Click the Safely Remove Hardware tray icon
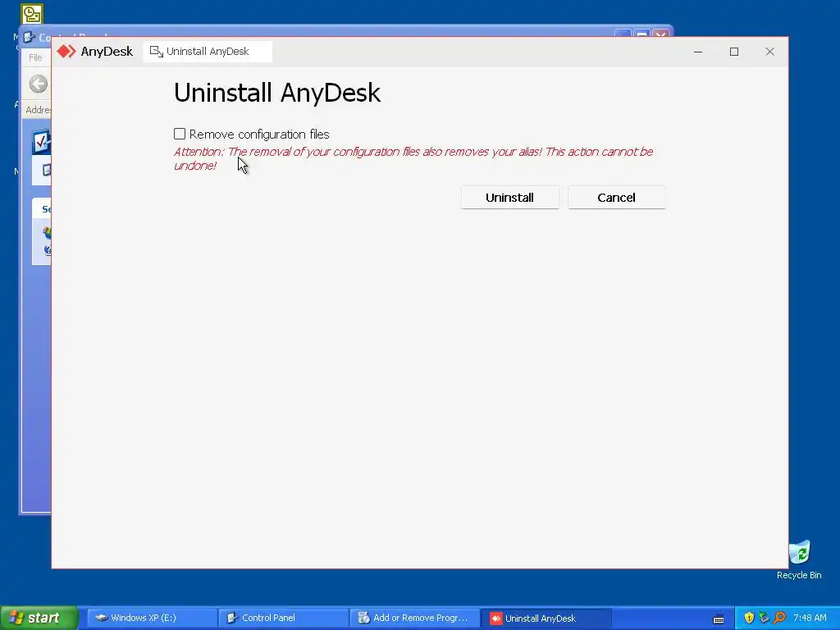 click(764, 619)
